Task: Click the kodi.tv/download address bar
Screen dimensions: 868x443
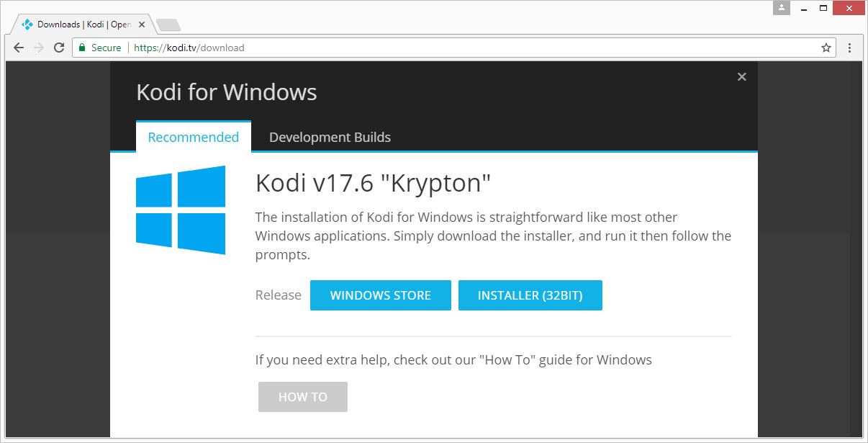Action: coord(453,48)
